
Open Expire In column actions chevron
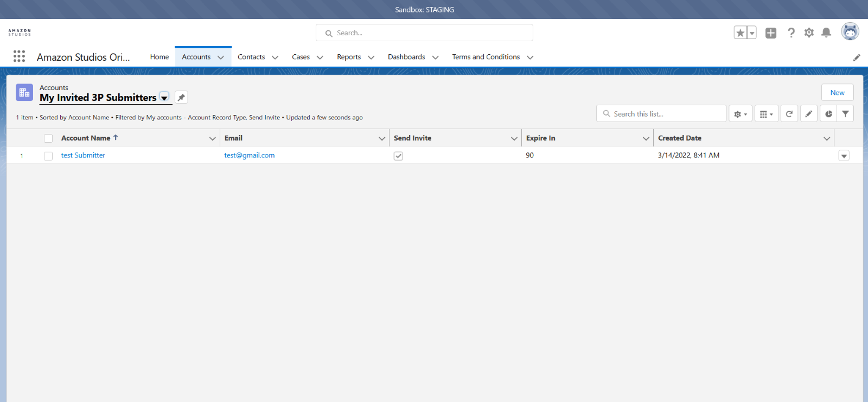(646, 138)
